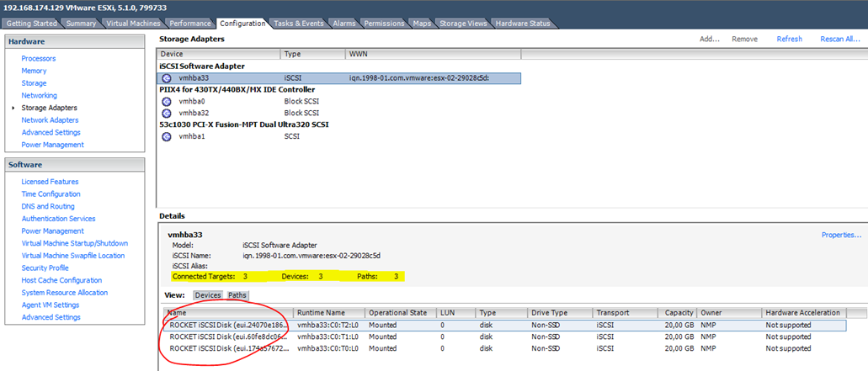Image resolution: width=868 pixels, height=371 pixels.
Task: Open the Storage Views tab
Action: pyautogui.click(x=463, y=24)
